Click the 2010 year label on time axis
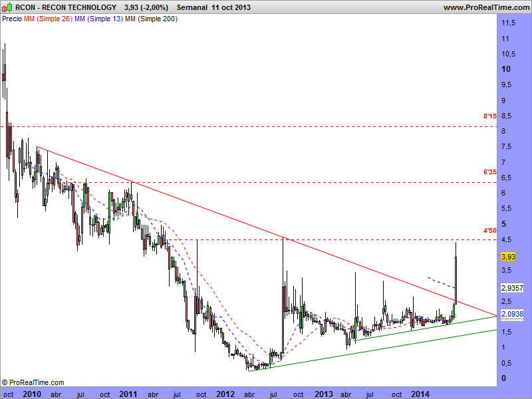 click(31, 394)
